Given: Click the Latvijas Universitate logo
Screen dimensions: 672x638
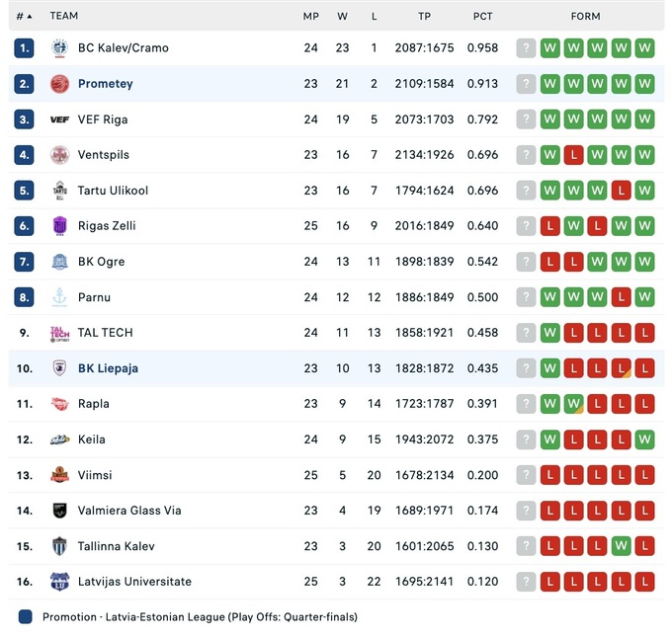Looking at the screenshot, I should (x=59, y=582).
